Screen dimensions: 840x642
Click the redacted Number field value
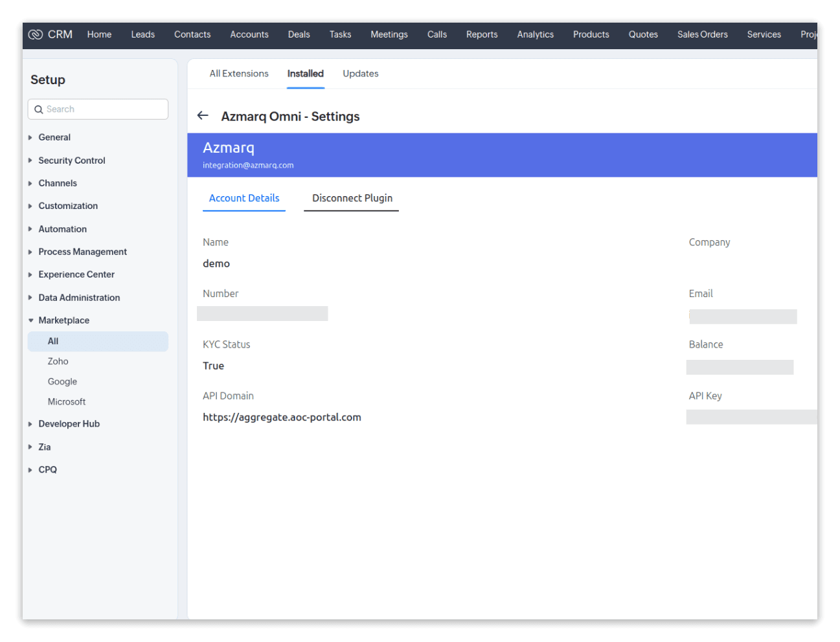click(262, 314)
